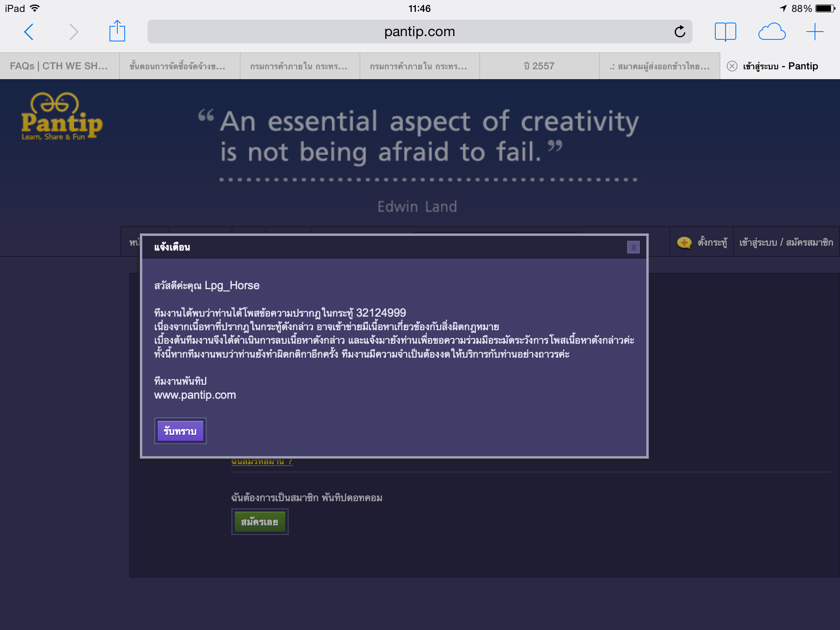Close the เข้าสู่ระบบ - Pantip tab
This screenshot has width=840, height=630.
(x=732, y=66)
